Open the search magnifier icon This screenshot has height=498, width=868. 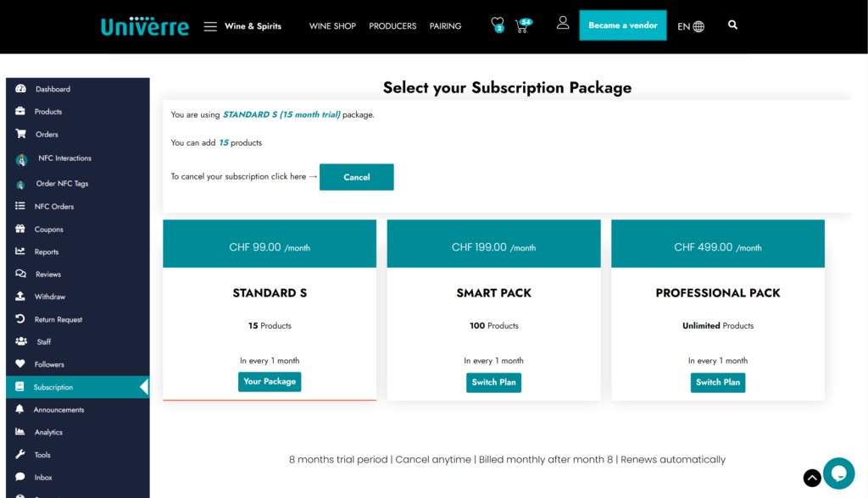coord(732,25)
